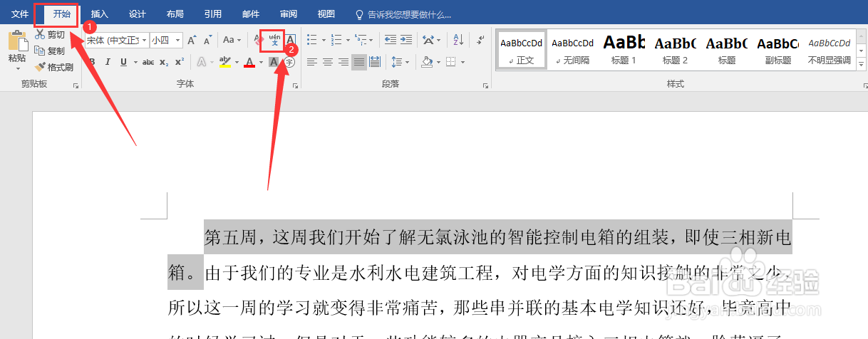Apply the 无间隔 style
This screenshot has height=339, width=868.
pyautogui.click(x=573, y=50)
